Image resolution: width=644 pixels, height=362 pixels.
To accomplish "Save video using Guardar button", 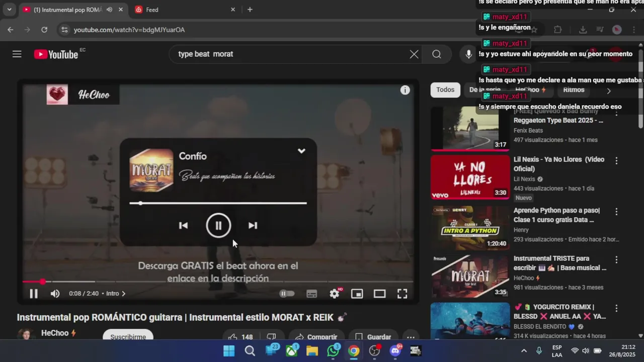I will click(x=373, y=337).
